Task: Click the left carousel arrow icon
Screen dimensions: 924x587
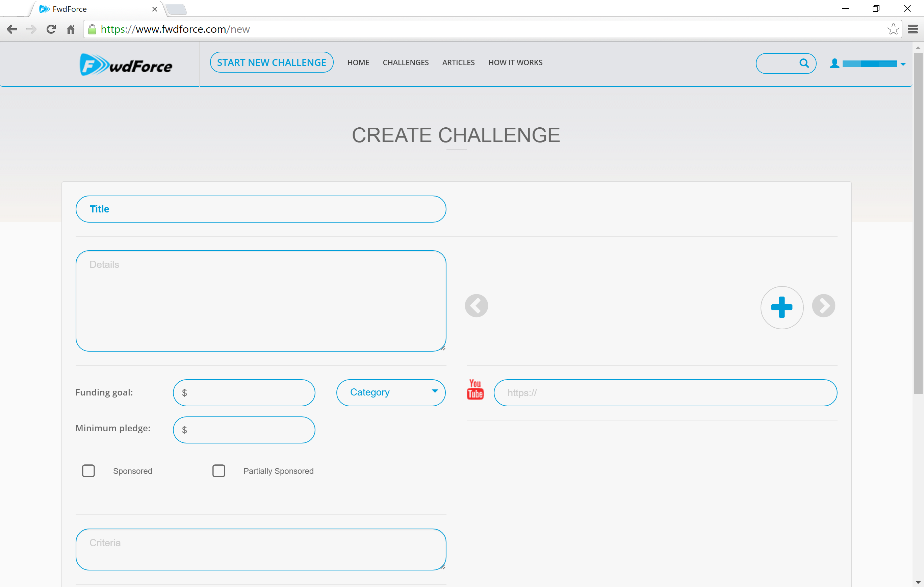Action: (476, 306)
